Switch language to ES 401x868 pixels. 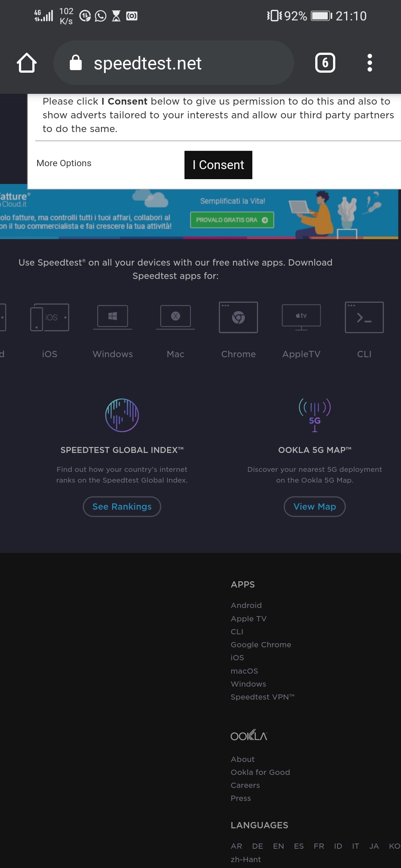(x=299, y=846)
